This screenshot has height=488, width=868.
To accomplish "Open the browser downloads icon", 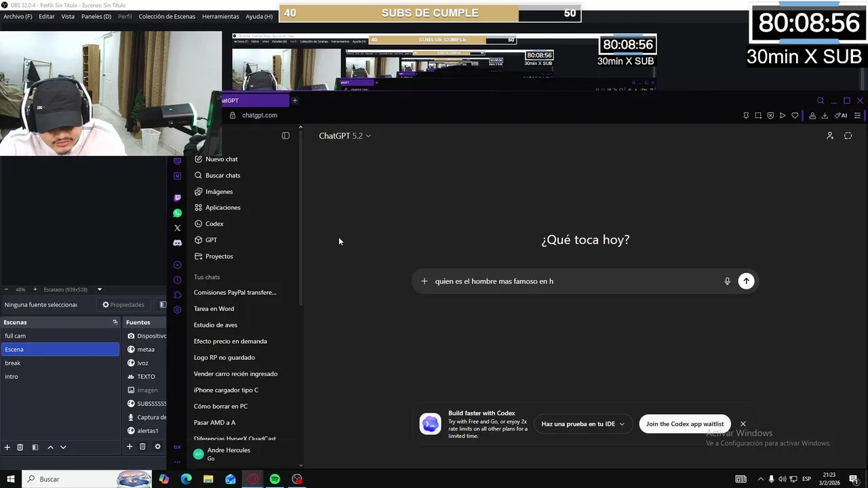I will 825,115.
